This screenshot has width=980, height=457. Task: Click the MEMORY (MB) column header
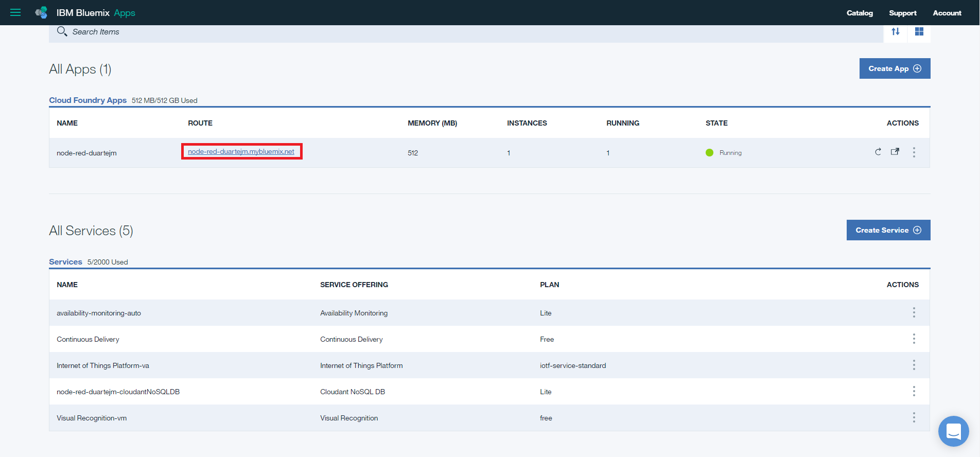(432, 123)
